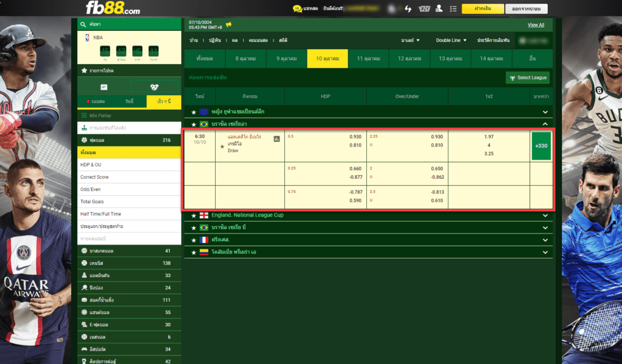The image size is (622, 364).
Task: Open favorites star in sidebar
Action: 84,70
